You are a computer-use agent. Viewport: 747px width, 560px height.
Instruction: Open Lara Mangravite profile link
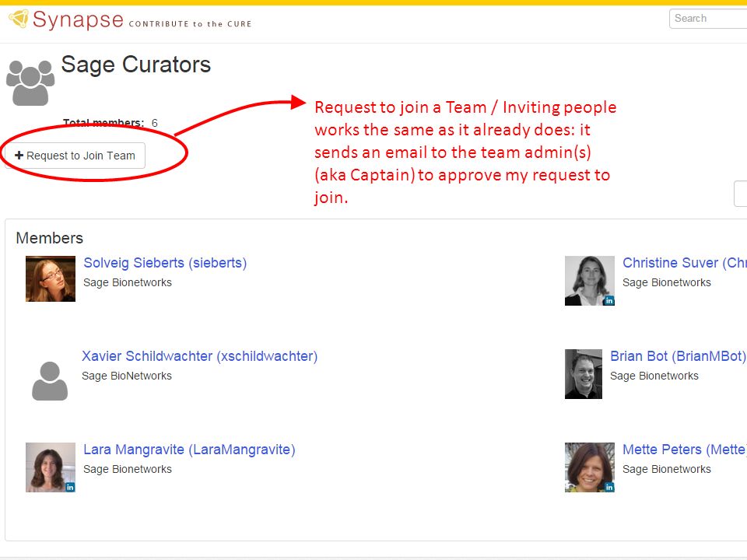(x=189, y=450)
